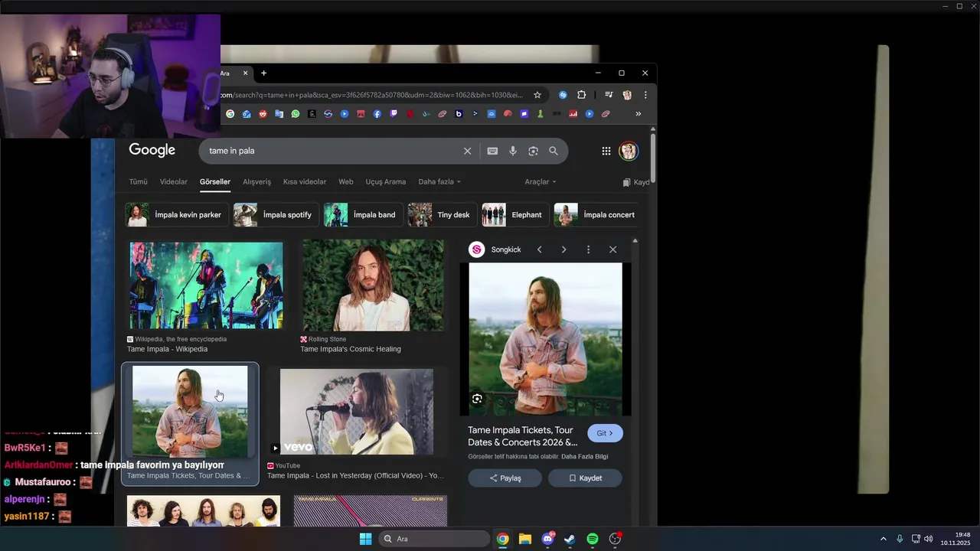Switch to the Web tab

tap(346, 182)
